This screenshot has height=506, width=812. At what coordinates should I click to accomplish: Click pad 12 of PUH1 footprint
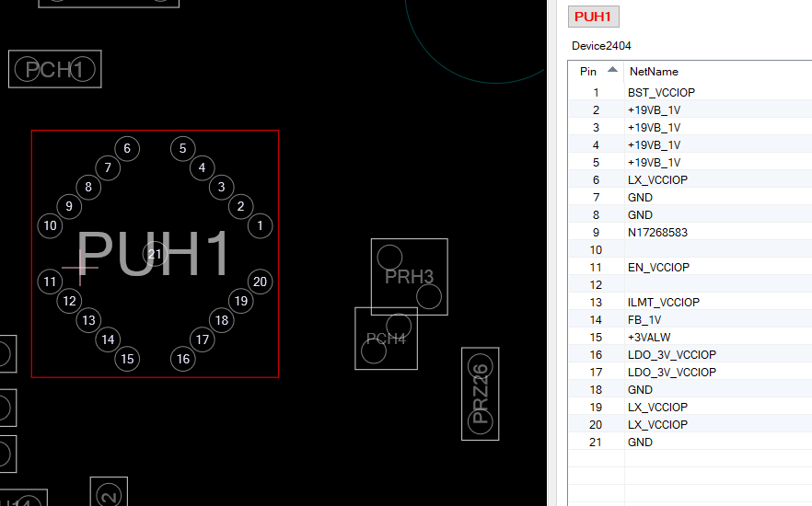pos(69,301)
